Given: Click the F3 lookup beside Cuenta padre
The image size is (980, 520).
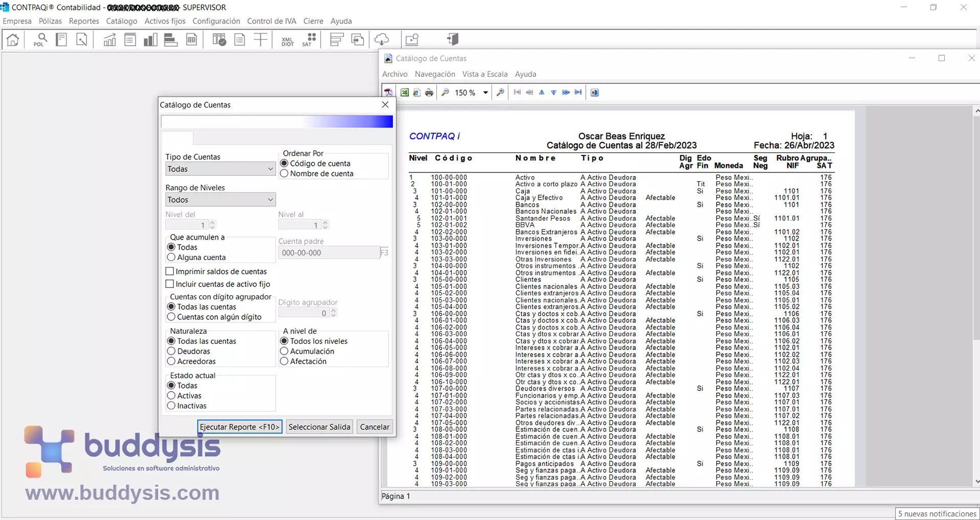Looking at the screenshot, I should tap(385, 253).
